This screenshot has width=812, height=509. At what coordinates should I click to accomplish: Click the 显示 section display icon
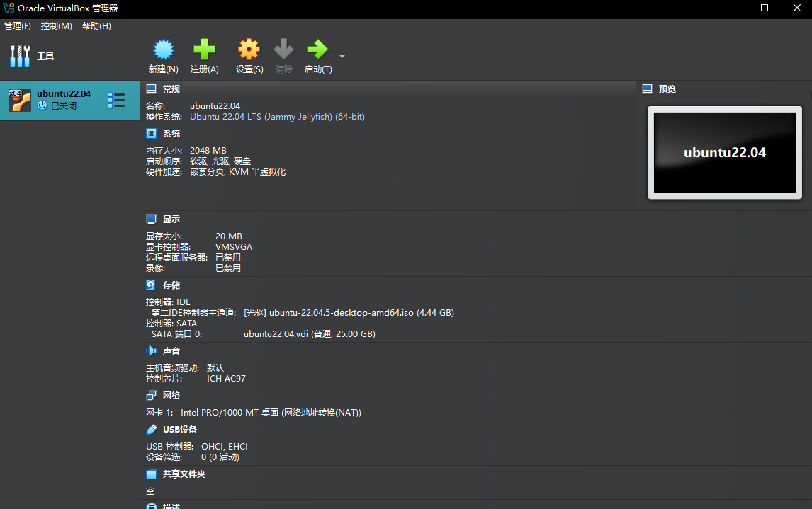[151, 219]
